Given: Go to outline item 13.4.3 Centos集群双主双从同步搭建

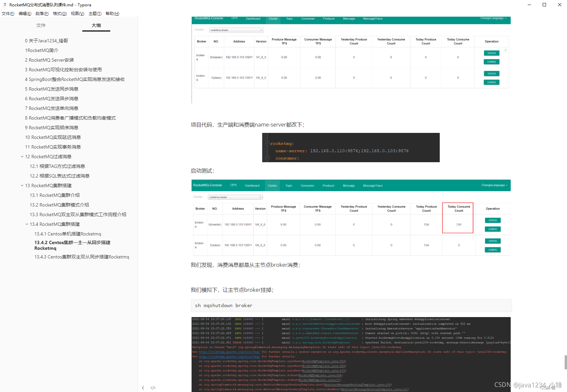Looking at the screenshot, I should pos(82,257).
